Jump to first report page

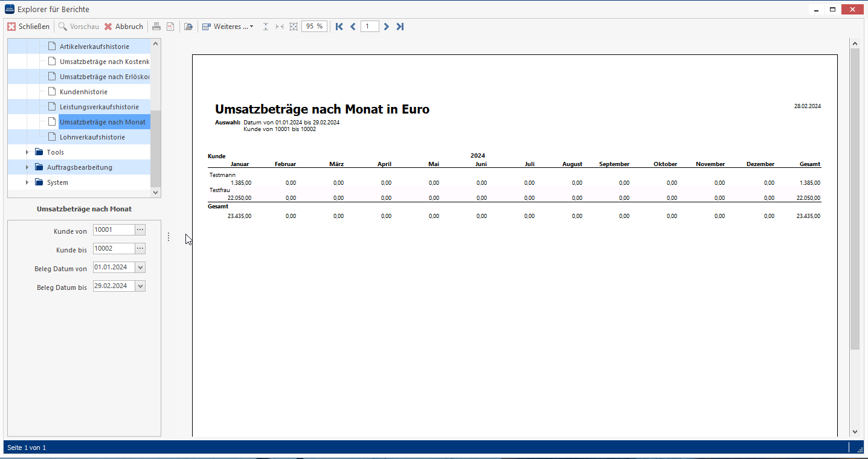pos(339,27)
